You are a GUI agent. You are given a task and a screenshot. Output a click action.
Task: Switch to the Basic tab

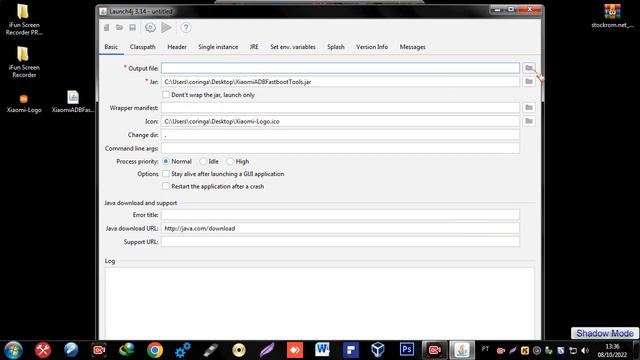tap(111, 47)
